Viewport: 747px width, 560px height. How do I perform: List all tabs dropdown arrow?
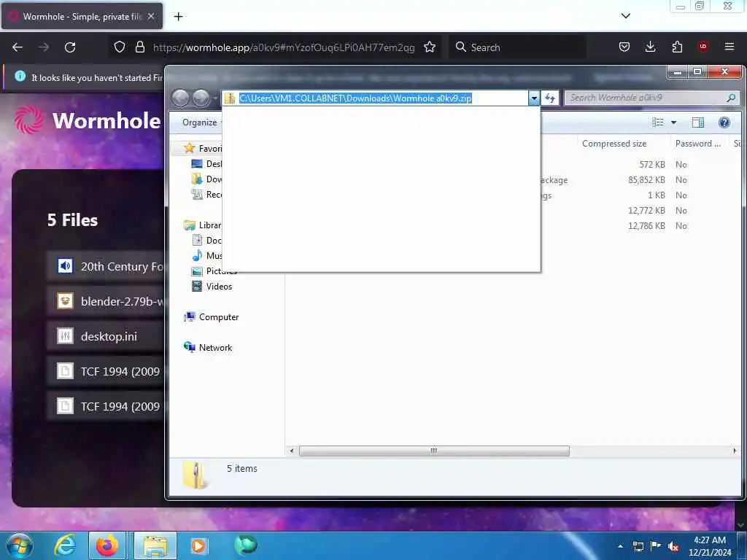pos(626,16)
